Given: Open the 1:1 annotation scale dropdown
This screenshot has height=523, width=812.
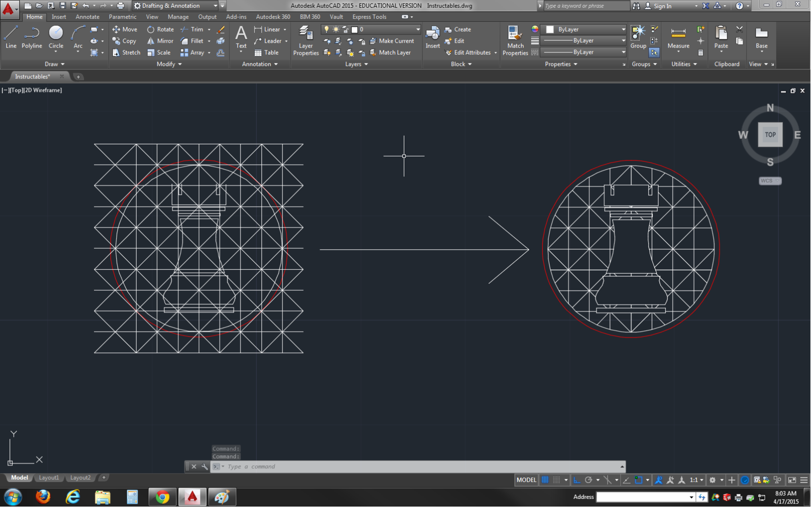Looking at the screenshot, I should pos(696,480).
